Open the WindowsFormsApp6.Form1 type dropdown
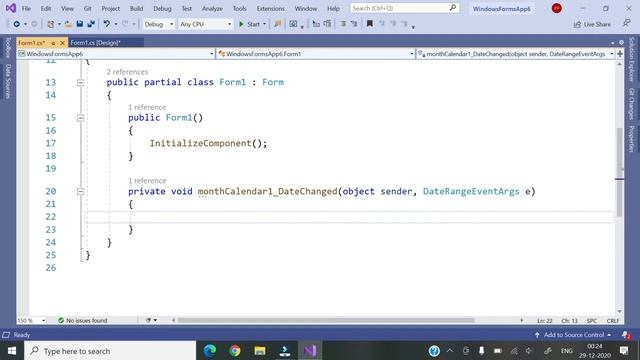The height and width of the screenshot is (360, 640). coord(316,54)
